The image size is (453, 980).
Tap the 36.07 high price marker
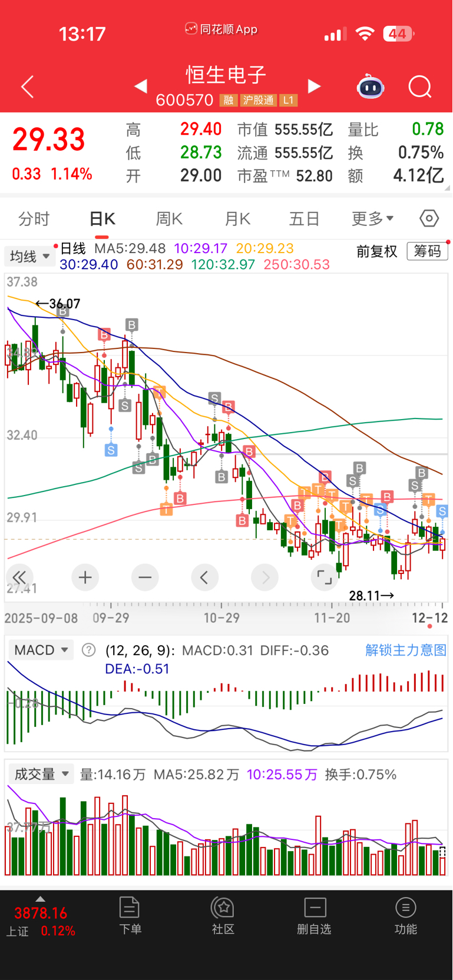coord(58,304)
